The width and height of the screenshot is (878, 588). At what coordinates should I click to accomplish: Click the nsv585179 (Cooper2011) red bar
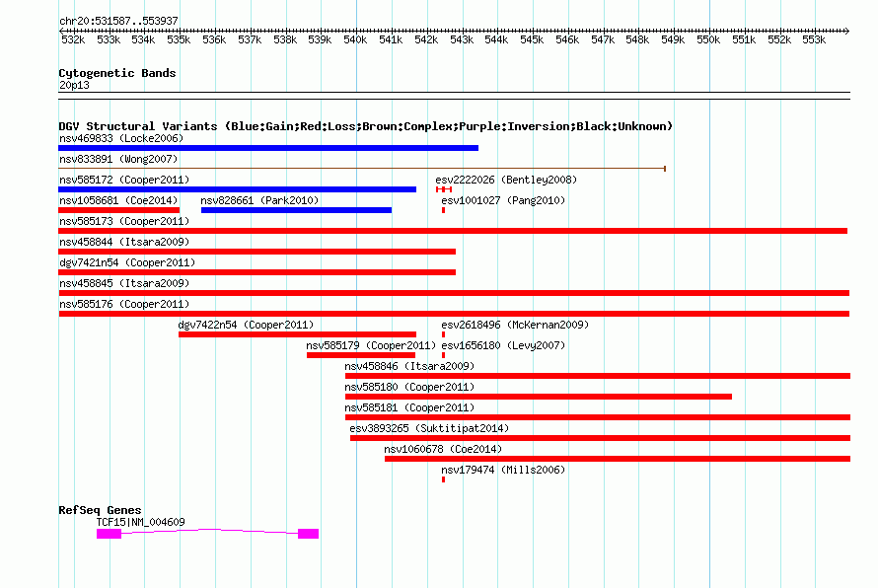click(361, 355)
